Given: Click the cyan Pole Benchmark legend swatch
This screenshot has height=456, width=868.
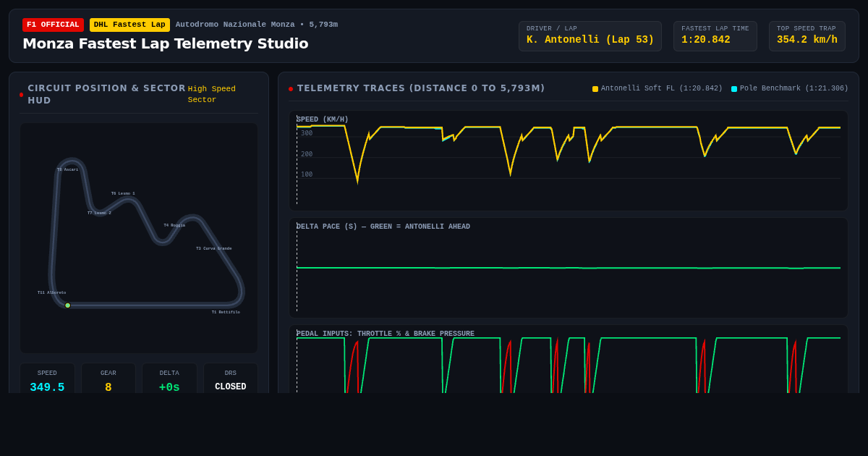Looking at the screenshot, I should click(x=734, y=89).
